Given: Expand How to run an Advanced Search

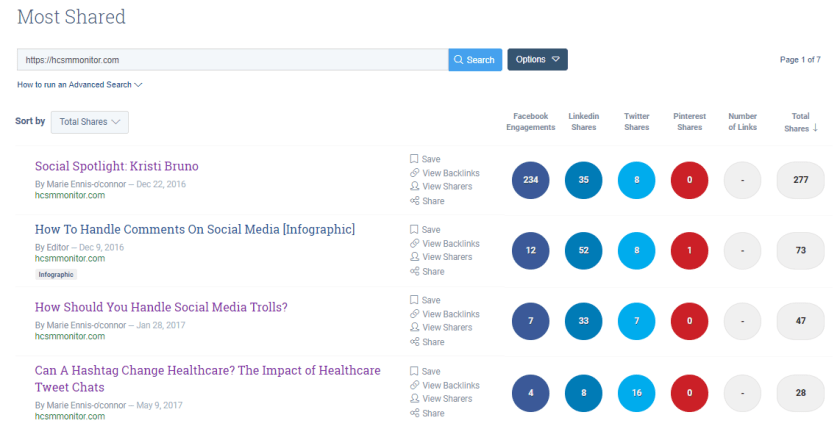Looking at the screenshot, I should [x=80, y=85].
